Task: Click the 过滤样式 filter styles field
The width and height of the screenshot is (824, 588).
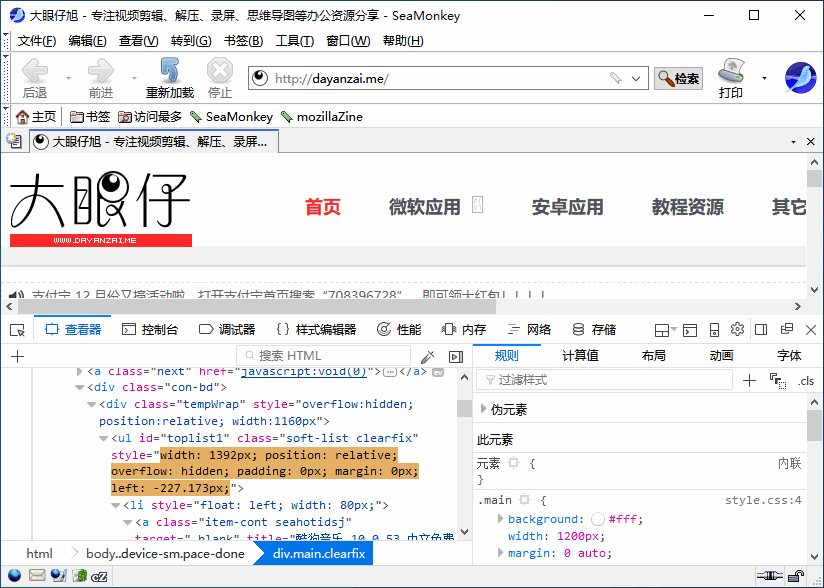Action: point(604,380)
